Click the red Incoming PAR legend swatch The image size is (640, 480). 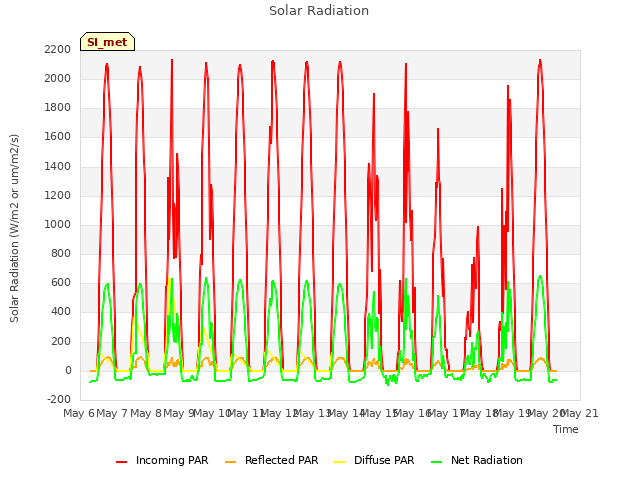point(122,462)
